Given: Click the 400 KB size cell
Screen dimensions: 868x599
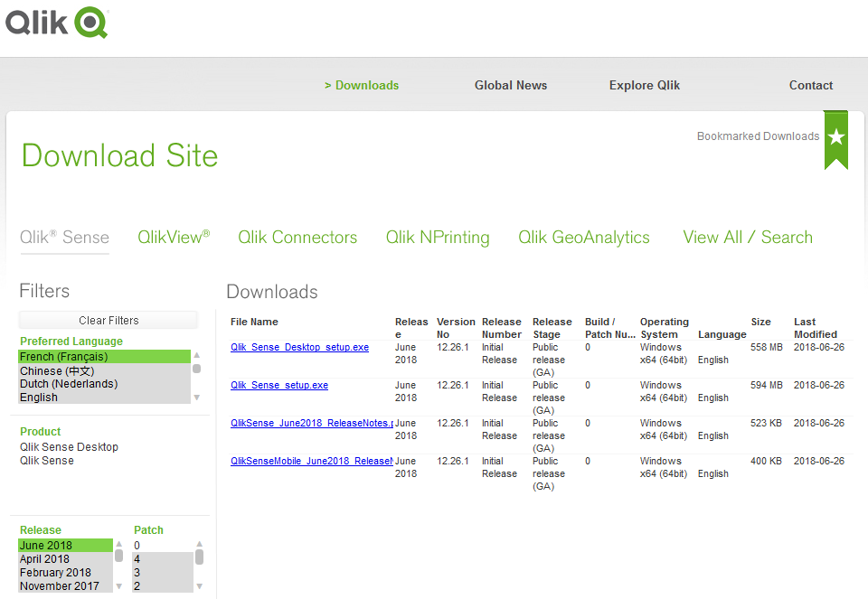Looking at the screenshot, I should click(x=766, y=462).
